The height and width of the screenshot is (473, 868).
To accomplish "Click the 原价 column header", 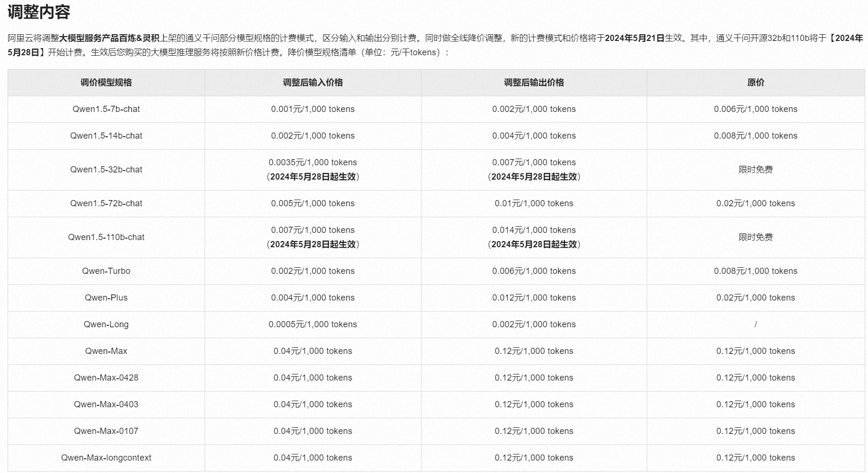I will pos(755,82).
